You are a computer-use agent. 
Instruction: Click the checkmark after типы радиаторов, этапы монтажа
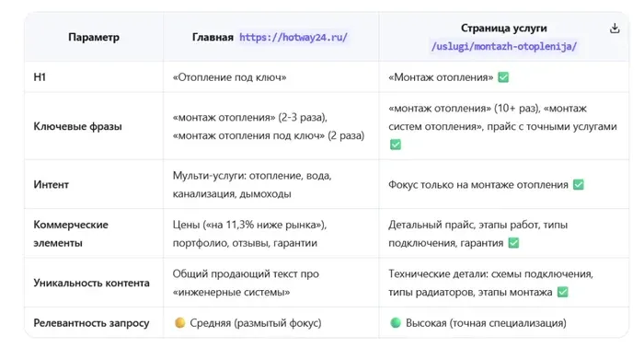pos(563,292)
